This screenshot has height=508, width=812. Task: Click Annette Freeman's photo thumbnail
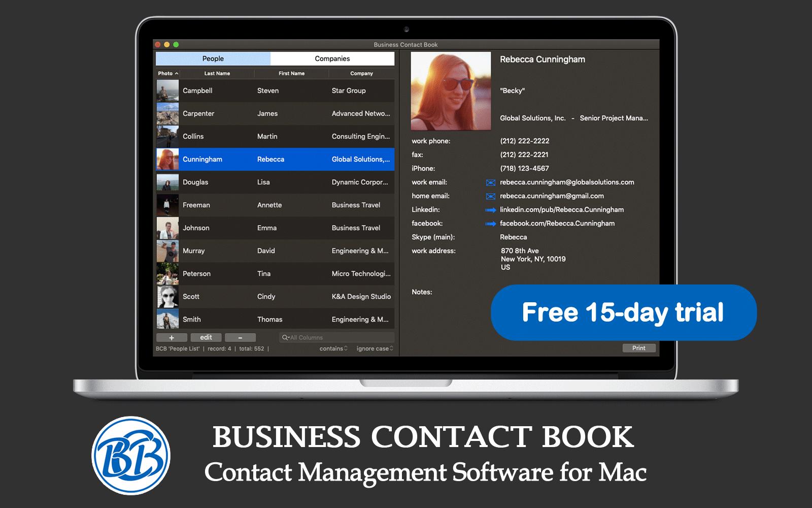(167, 205)
